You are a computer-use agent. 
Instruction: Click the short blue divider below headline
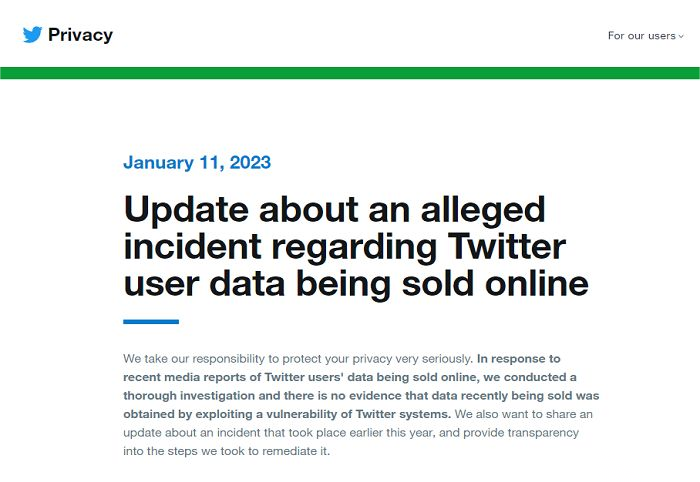pos(151,322)
